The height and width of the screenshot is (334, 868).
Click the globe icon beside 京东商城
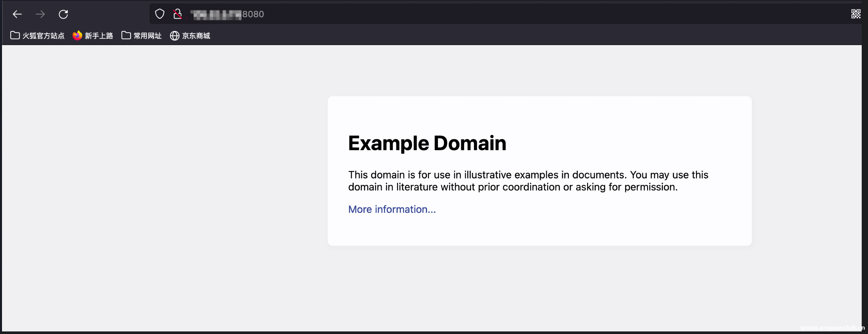click(x=174, y=36)
